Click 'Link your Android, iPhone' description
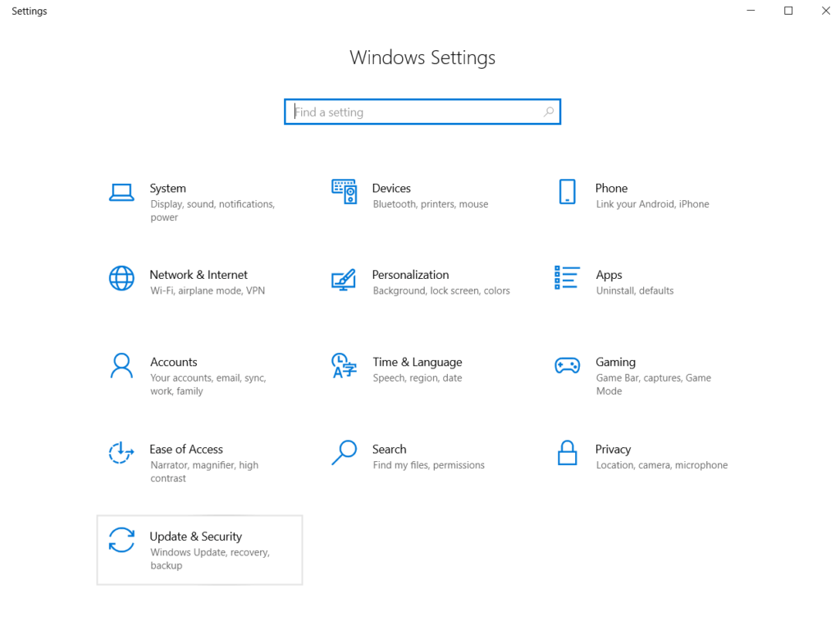 point(652,204)
